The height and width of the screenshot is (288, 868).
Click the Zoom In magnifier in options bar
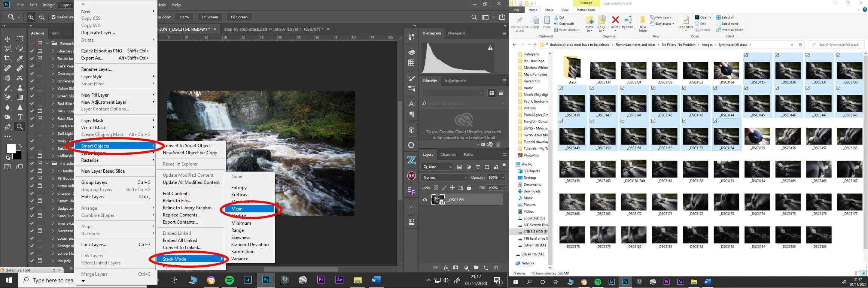tap(31, 17)
